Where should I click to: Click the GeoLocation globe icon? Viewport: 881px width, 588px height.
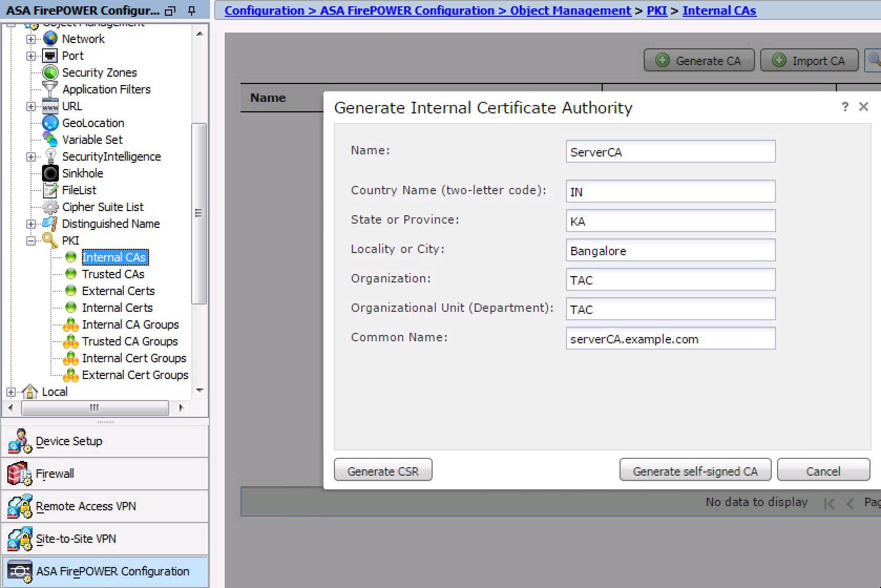(50, 123)
